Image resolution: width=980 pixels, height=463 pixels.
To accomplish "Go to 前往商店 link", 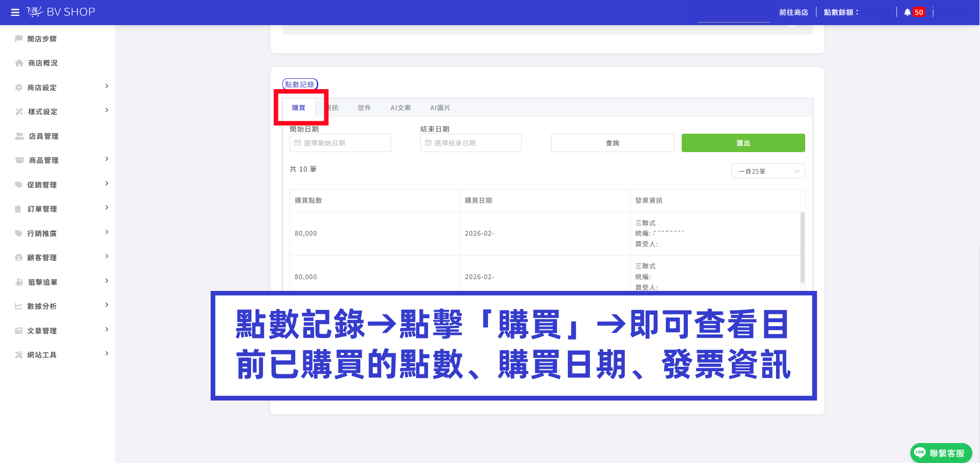I will point(793,12).
